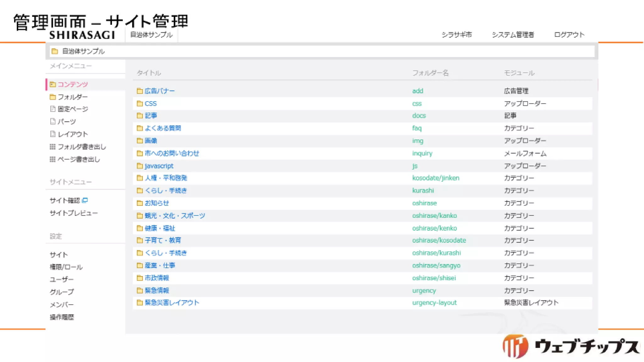
Task: Click the external link icon next to サイト確認
Action: (85, 200)
